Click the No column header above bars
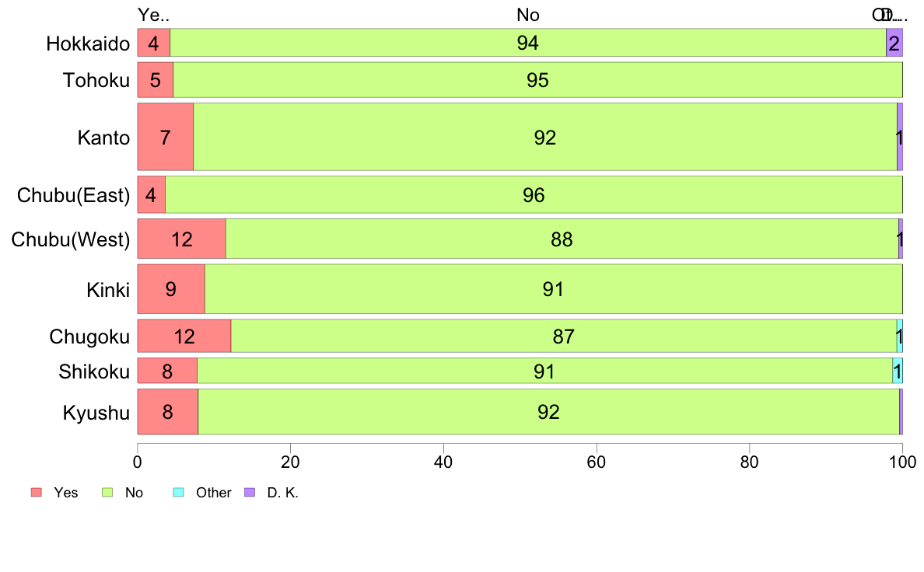This screenshot has width=924, height=572. (528, 15)
